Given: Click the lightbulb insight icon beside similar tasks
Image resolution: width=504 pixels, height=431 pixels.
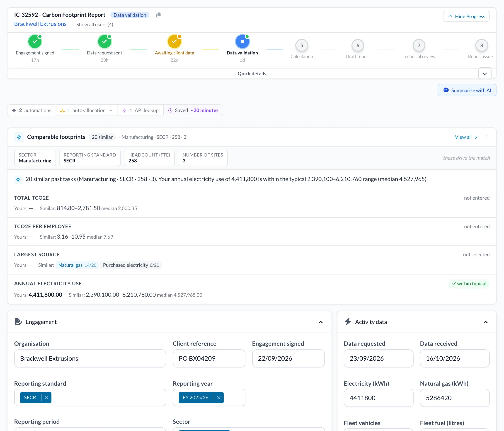Looking at the screenshot, I should tap(18, 179).
